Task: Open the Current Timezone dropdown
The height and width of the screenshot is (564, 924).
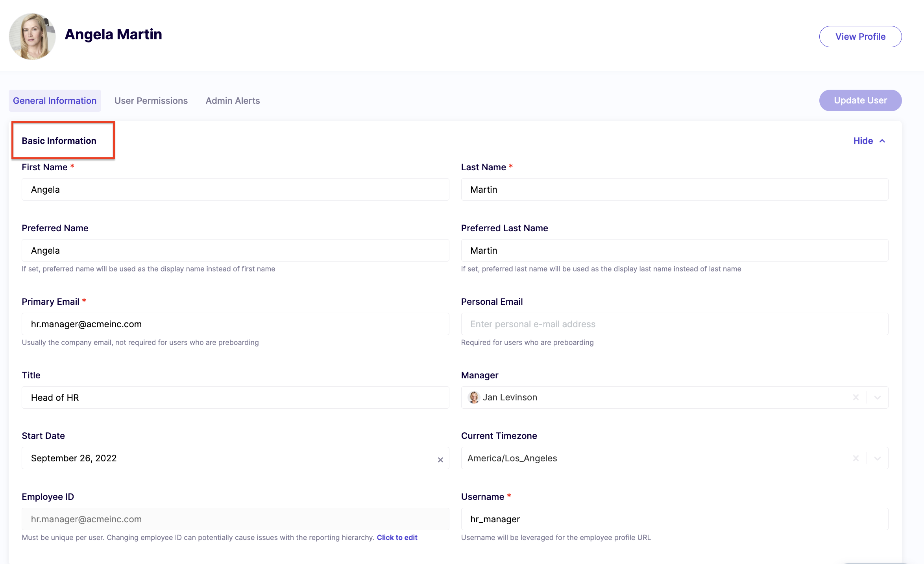Action: pos(675,458)
